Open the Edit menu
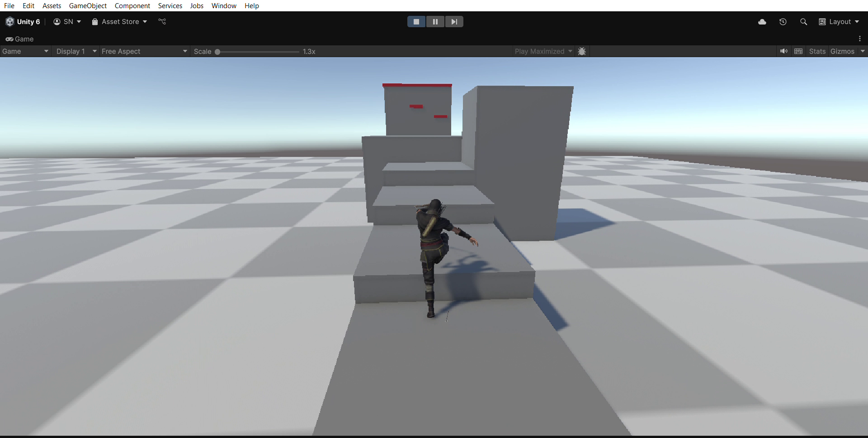Screen dimensions: 868x438 (x=28, y=5)
